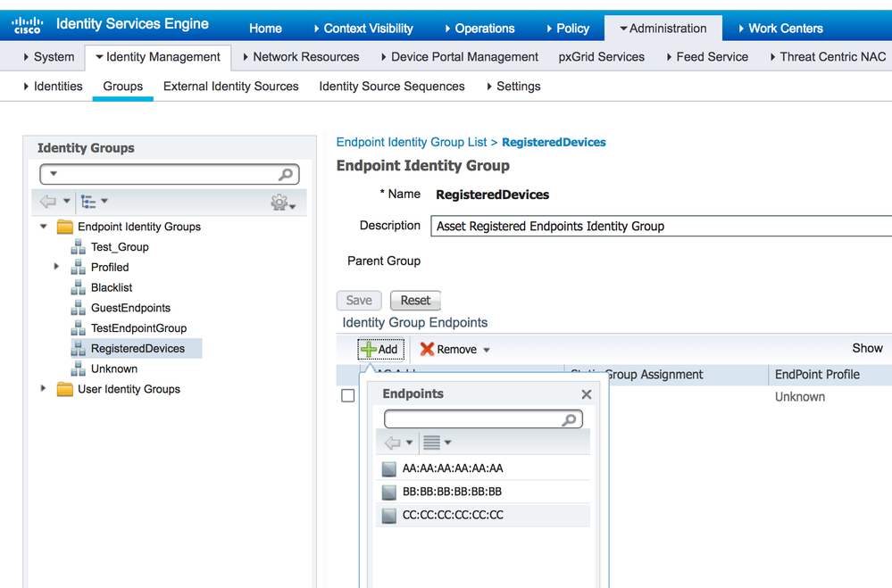The image size is (892, 588).
Task: Click back arrow in Identity Groups toolbar
Action: pyautogui.click(x=48, y=202)
